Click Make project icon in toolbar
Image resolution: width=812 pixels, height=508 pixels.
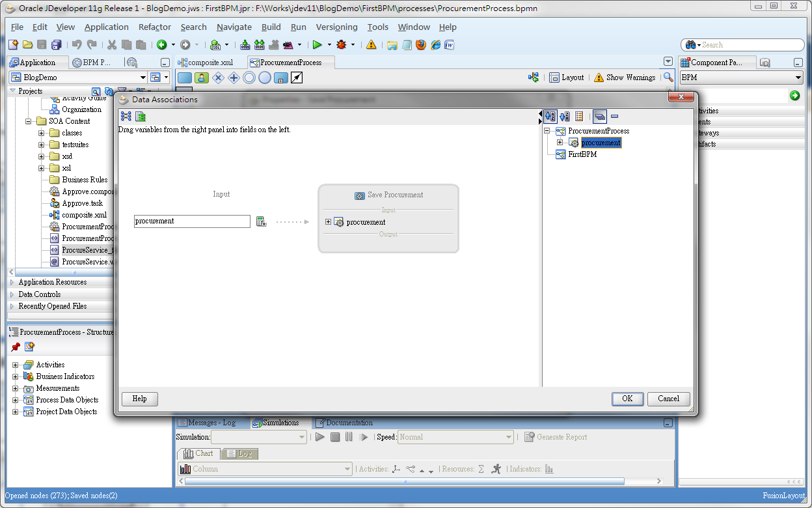coord(245,45)
